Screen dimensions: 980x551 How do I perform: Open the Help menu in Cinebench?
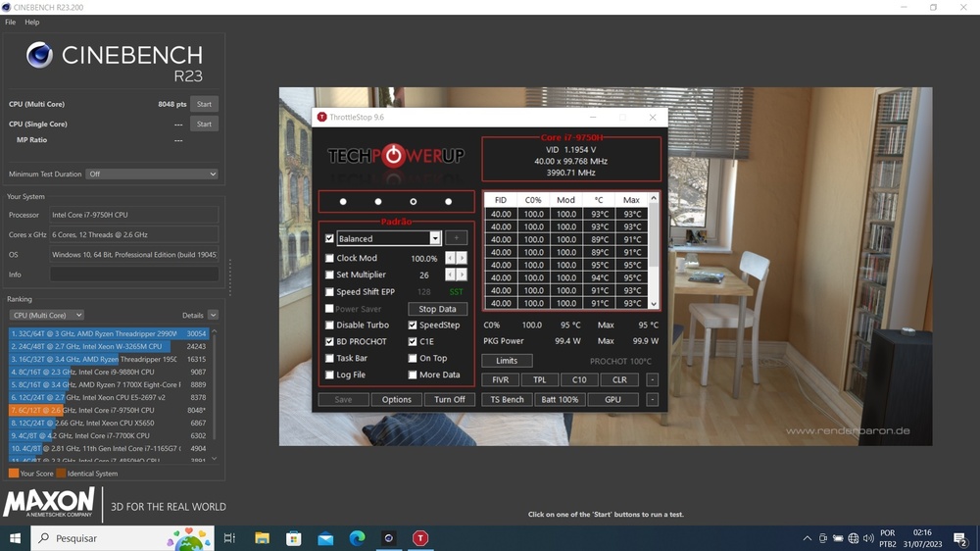32,22
